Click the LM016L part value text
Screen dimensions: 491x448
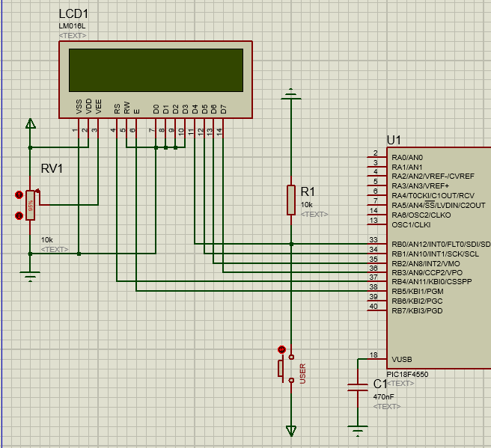tap(72, 26)
